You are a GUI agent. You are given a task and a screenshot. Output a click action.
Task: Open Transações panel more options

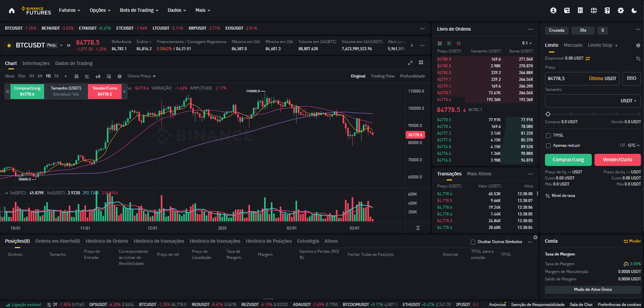pos(530,174)
